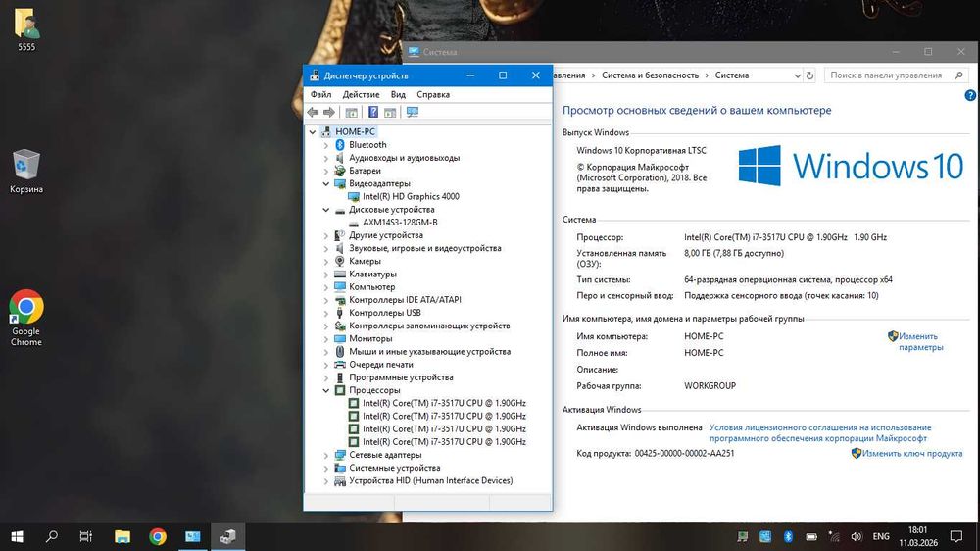Open the license agreement terms link
Screen dimensions: 980x551
[x=820, y=432]
